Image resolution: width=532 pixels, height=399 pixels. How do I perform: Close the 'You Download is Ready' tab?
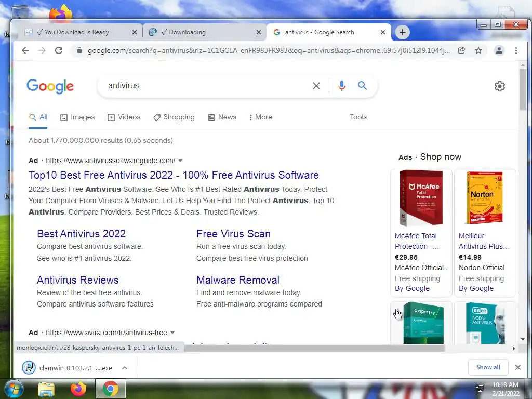pyautogui.click(x=135, y=32)
